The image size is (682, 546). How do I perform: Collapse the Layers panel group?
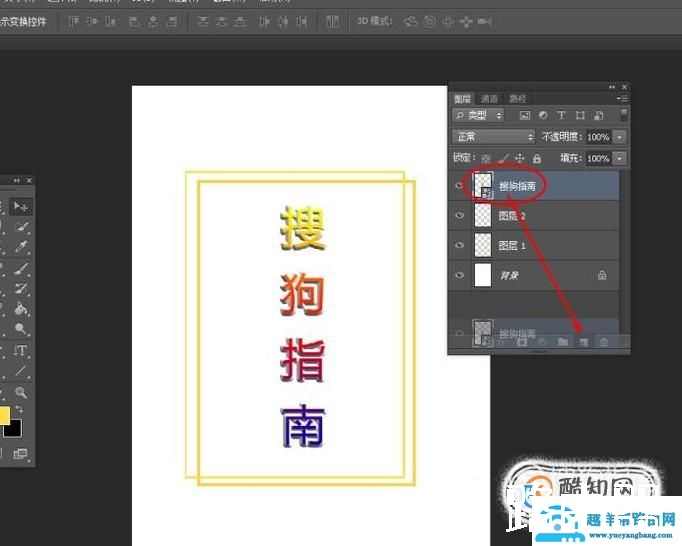[x=612, y=87]
